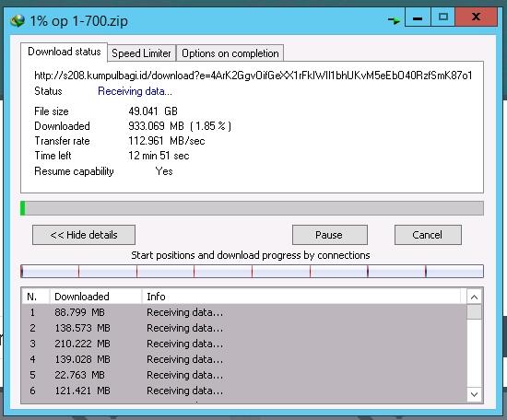Open the Speed Limiter tab

pos(141,53)
